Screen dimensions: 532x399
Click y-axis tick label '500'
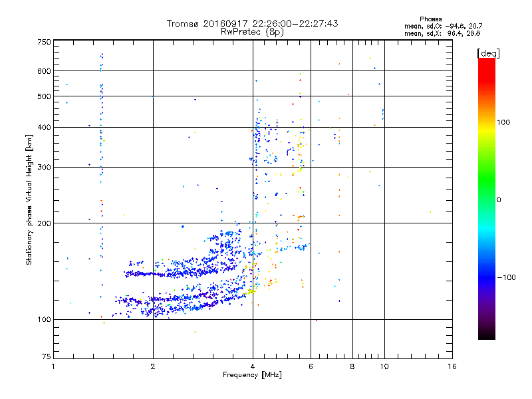(x=45, y=96)
